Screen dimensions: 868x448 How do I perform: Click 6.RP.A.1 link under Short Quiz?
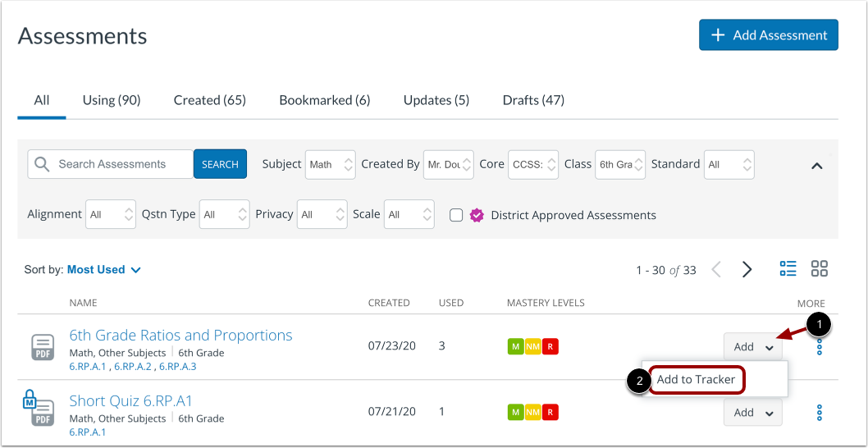pos(88,432)
